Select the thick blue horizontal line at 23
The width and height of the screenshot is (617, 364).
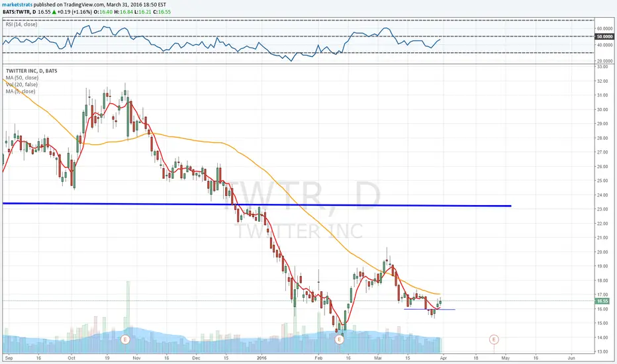click(x=257, y=205)
